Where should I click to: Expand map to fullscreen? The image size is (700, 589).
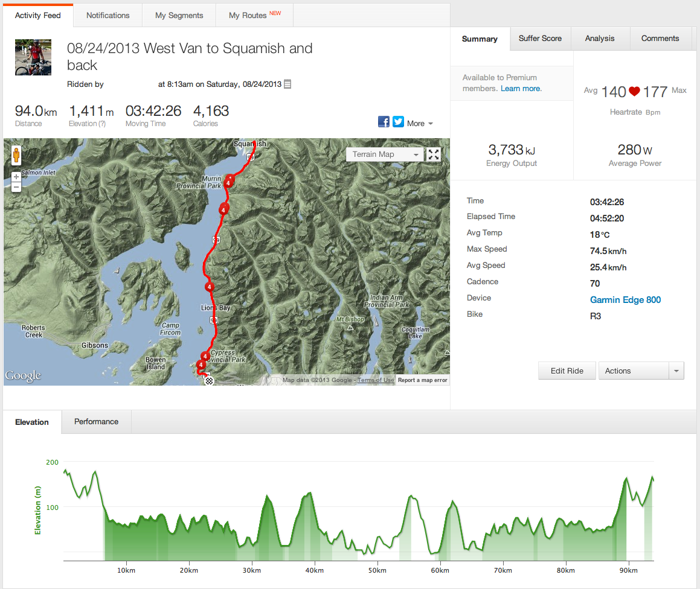point(434,154)
